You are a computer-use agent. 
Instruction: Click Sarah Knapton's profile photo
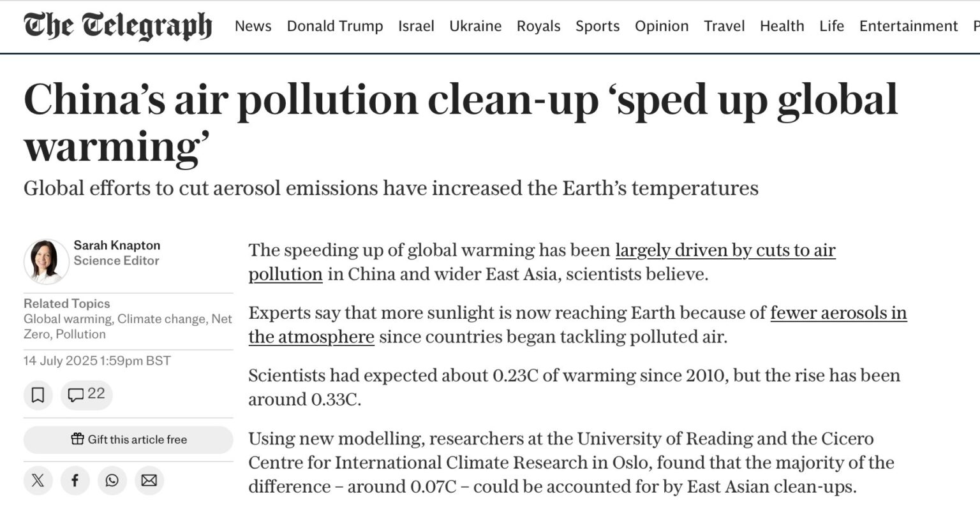[x=45, y=260]
